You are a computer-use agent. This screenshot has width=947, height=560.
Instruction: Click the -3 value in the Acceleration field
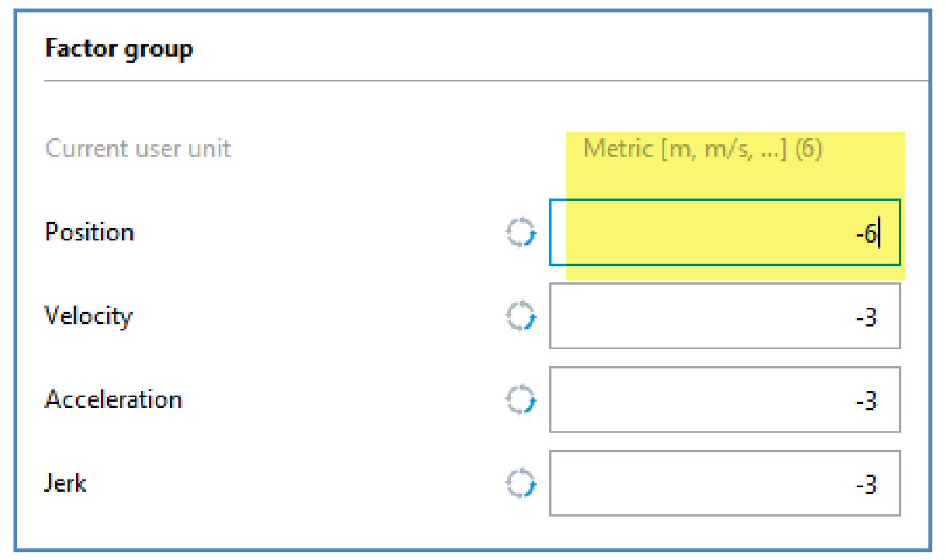pos(866,402)
